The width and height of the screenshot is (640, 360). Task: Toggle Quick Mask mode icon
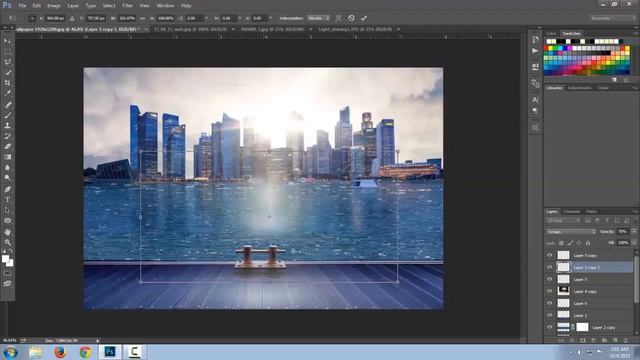[7, 273]
